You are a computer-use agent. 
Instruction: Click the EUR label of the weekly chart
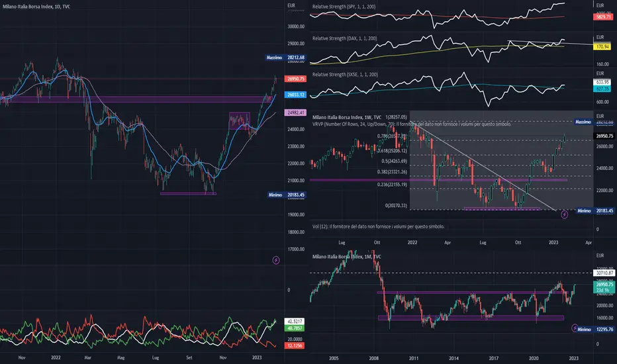(x=600, y=116)
